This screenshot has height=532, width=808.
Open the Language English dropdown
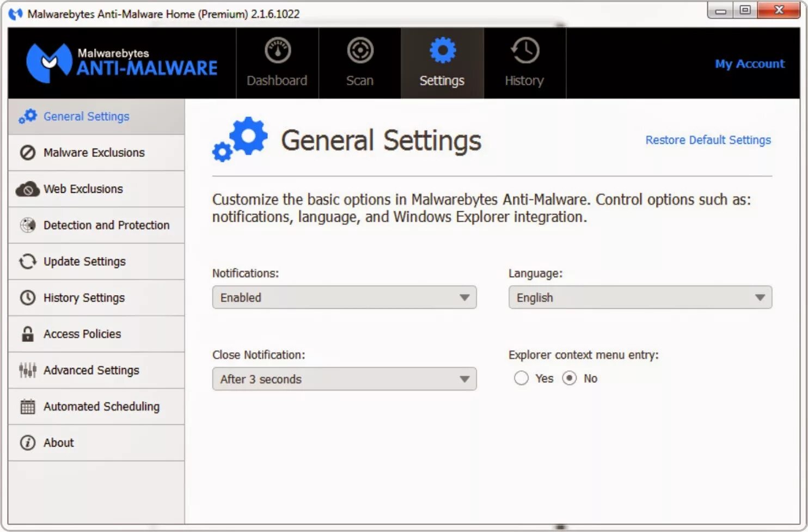[640, 297]
